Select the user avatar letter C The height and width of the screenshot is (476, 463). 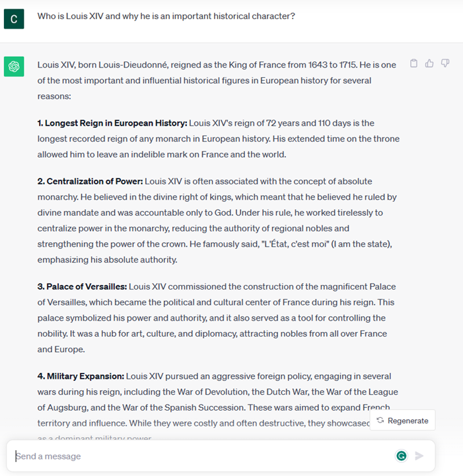[x=14, y=19]
